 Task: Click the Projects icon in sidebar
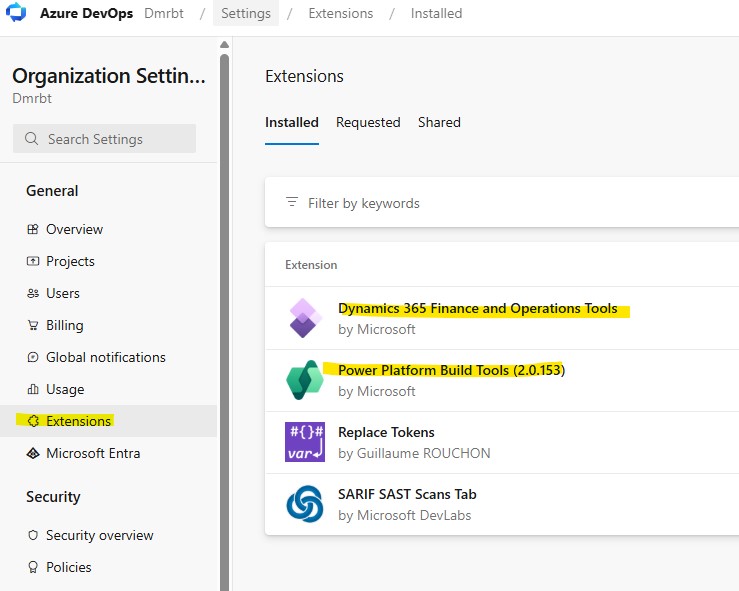tap(33, 261)
